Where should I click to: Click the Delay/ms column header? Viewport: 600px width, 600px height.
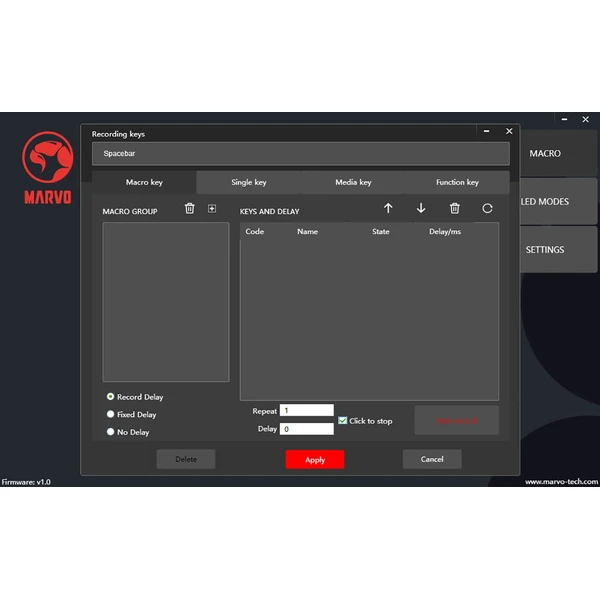click(x=445, y=232)
